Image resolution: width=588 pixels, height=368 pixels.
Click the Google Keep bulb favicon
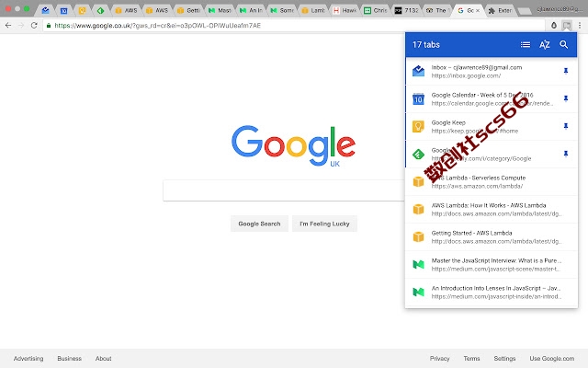coord(418,127)
